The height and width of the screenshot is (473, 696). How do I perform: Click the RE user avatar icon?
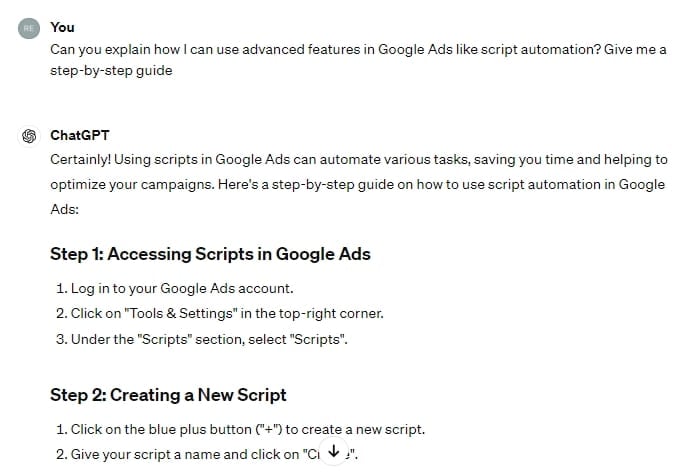point(28,27)
